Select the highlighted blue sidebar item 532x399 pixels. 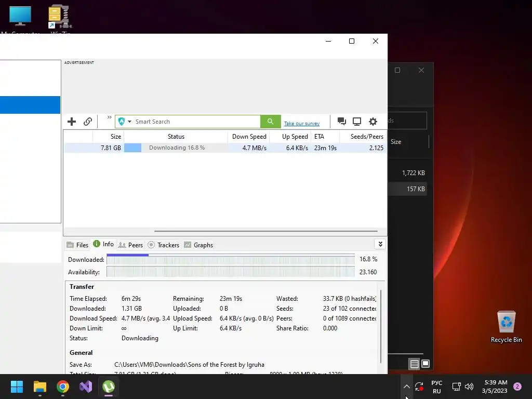coord(30,105)
